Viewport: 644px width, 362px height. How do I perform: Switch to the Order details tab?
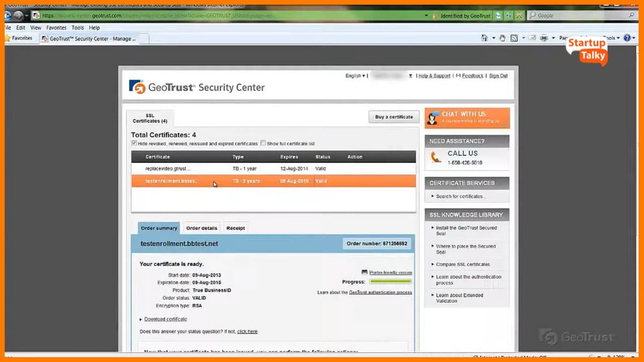click(x=201, y=227)
